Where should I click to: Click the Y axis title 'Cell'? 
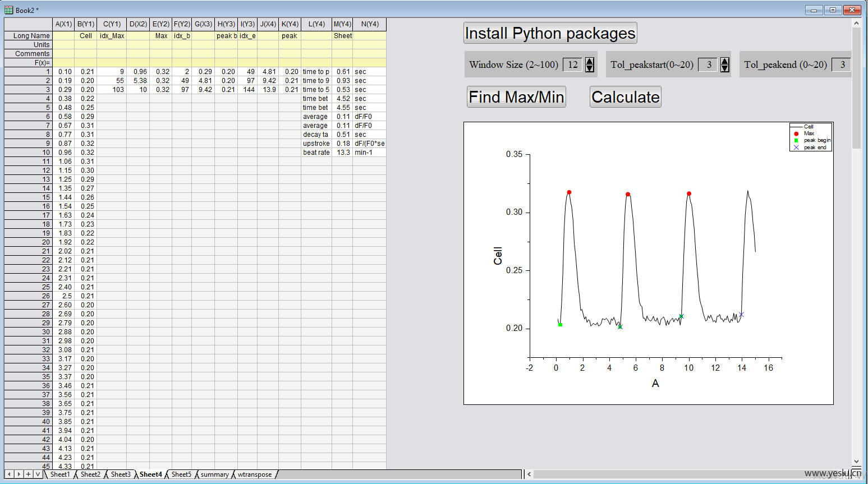coord(498,256)
